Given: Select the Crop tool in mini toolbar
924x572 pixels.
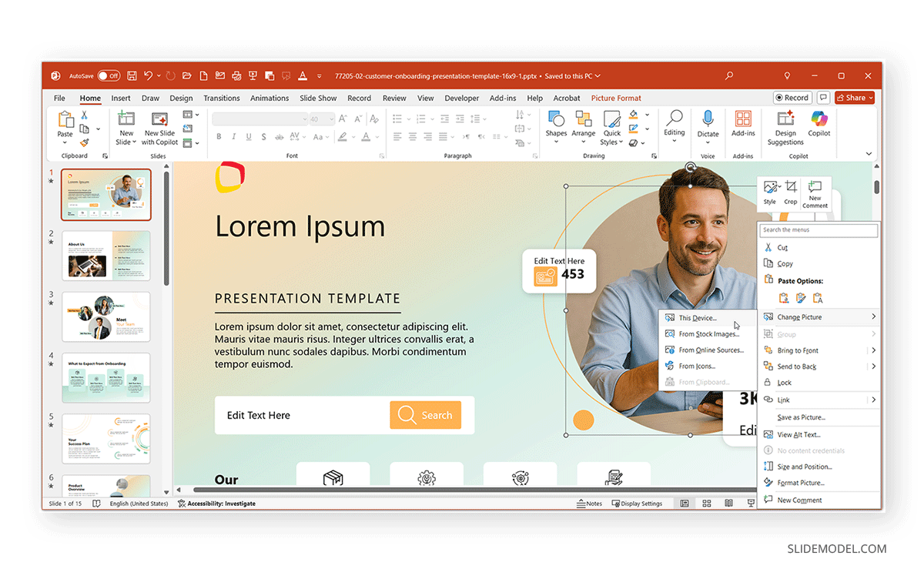Looking at the screenshot, I should click(791, 191).
